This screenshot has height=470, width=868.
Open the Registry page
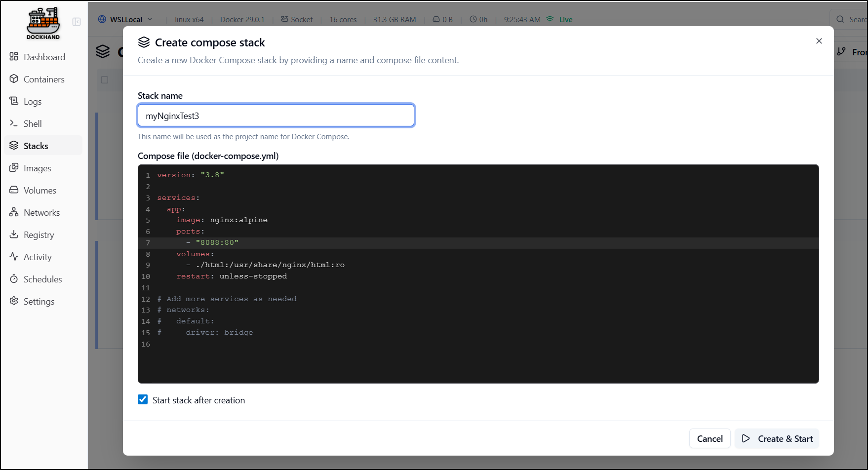click(39, 235)
